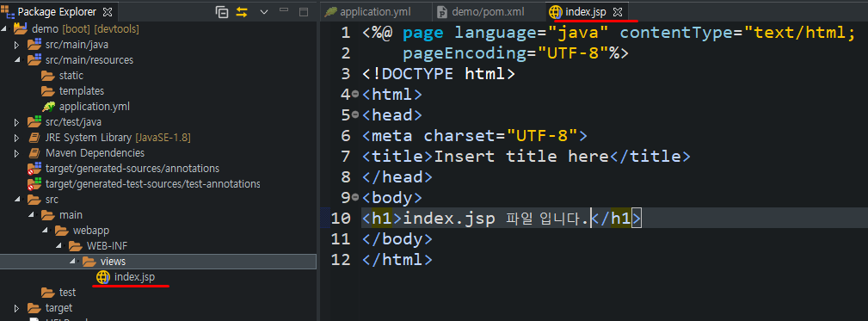Expand the Maven Dependencies node
The height and width of the screenshot is (321, 868).
tap(16, 152)
